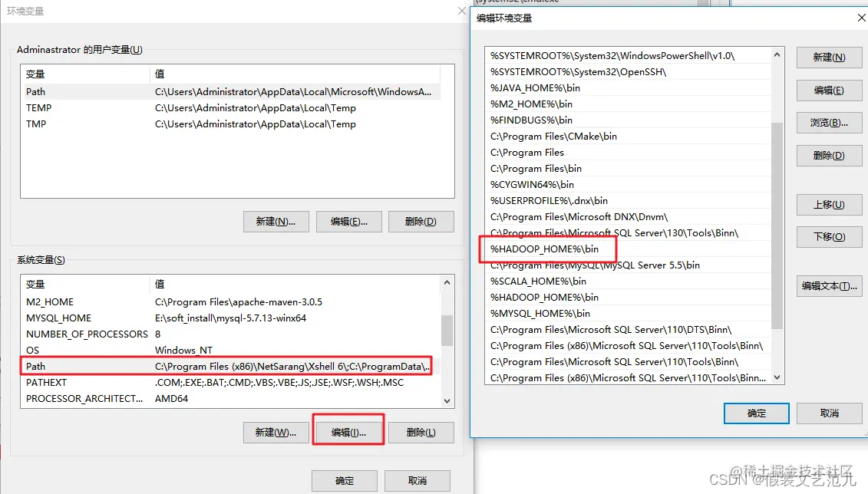Click 变量 column header in user variables

click(84, 74)
